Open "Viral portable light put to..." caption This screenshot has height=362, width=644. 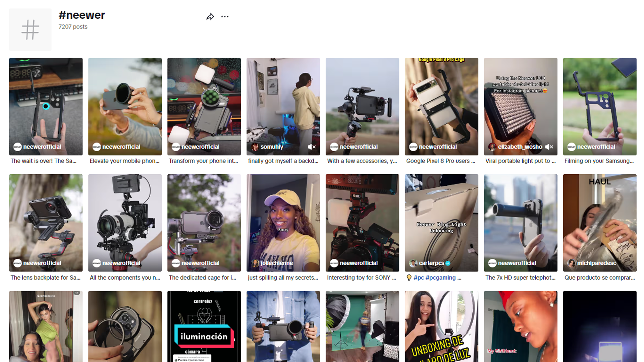520,161
